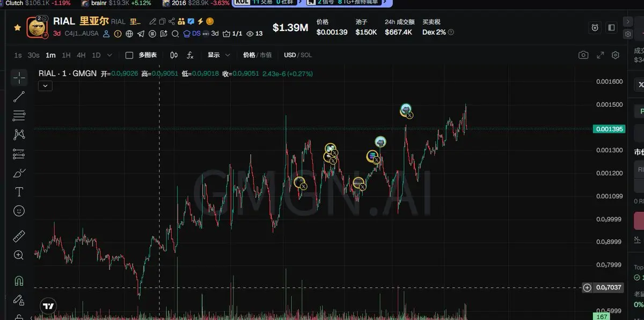Image resolution: width=644 pixels, height=320 pixels.
Task: Open the Fibonacci retracement lines tool
Action: (x=19, y=115)
